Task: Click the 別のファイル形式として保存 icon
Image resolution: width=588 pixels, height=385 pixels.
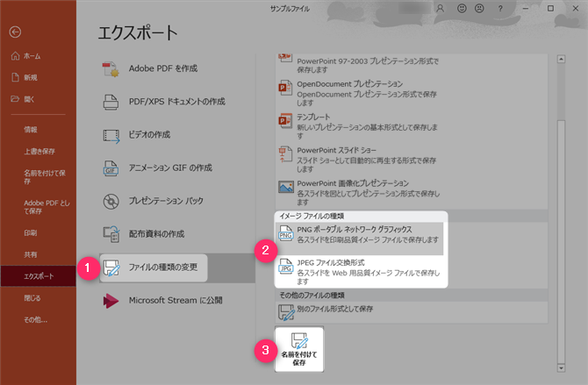Action: click(286, 312)
